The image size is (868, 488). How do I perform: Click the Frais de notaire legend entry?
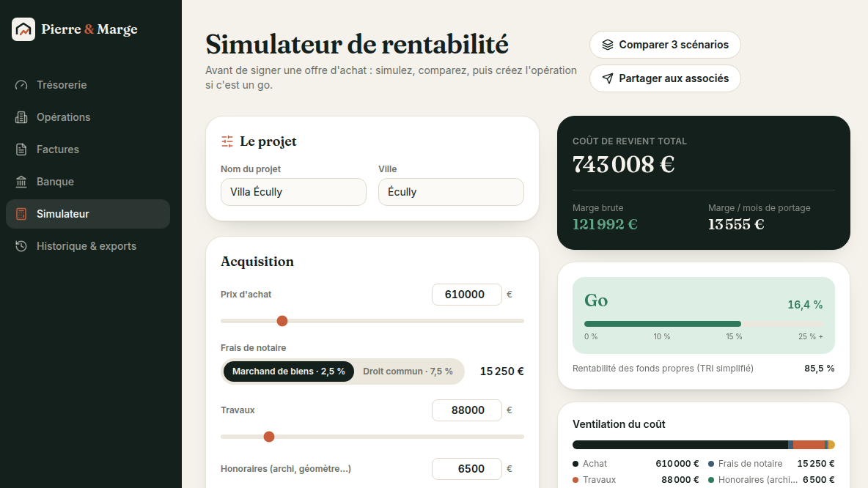pos(771,464)
